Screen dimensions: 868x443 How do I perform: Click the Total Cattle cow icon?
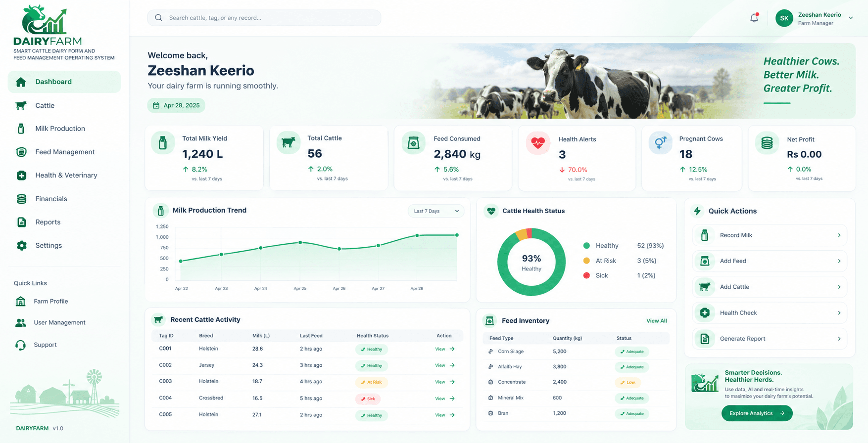pyautogui.click(x=288, y=143)
